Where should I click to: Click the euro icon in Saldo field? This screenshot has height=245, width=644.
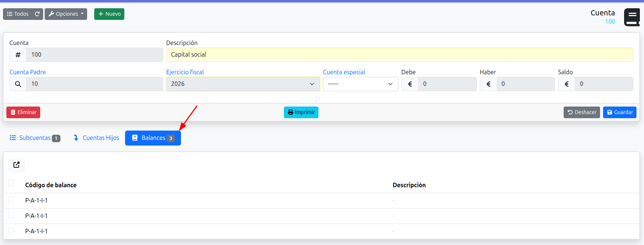click(x=566, y=84)
